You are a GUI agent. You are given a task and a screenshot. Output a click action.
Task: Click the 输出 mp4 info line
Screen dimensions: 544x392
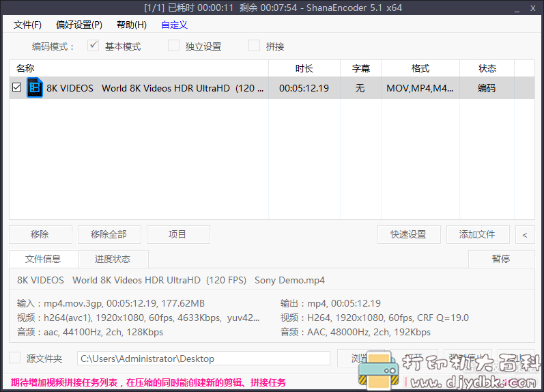tap(330, 303)
